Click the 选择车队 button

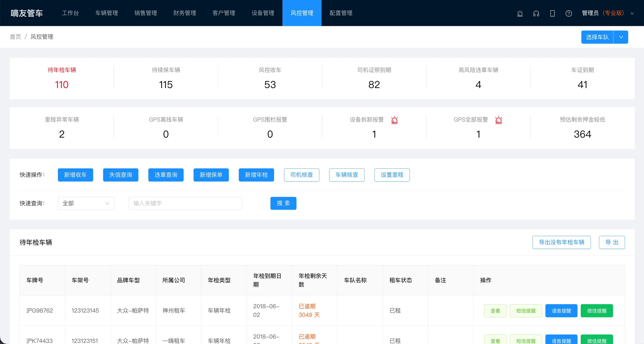point(597,37)
